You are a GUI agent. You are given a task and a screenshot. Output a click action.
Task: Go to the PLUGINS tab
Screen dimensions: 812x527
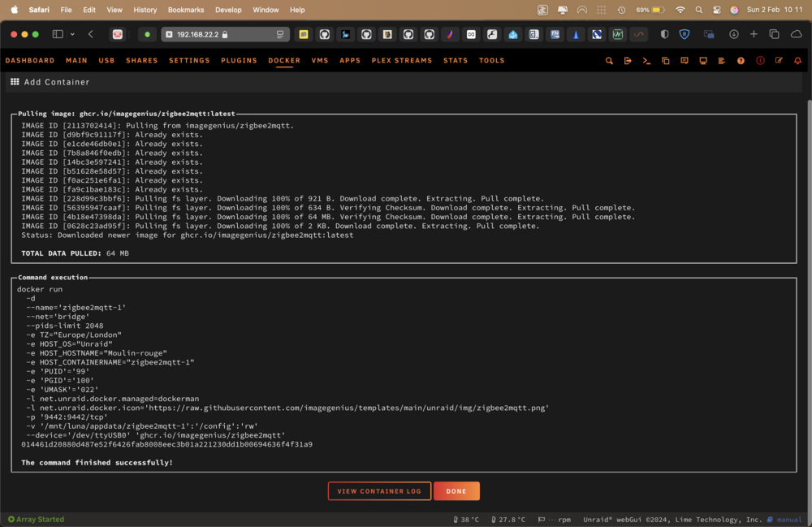tap(239, 61)
